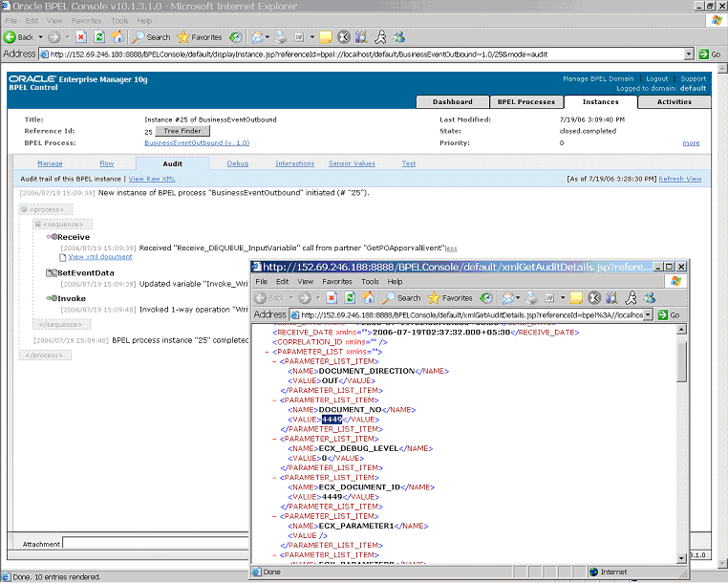Open Forward button history dropdown in main toolbar
Viewport: 728px width, 583px height.
[x=67, y=37]
